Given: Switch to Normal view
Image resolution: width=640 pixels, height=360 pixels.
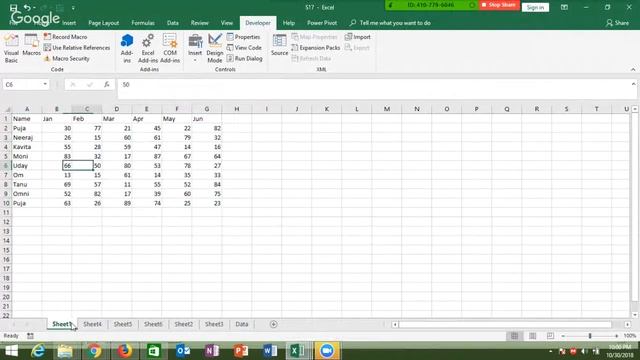Looking at the screenshot, I should [x=514, y=336].
